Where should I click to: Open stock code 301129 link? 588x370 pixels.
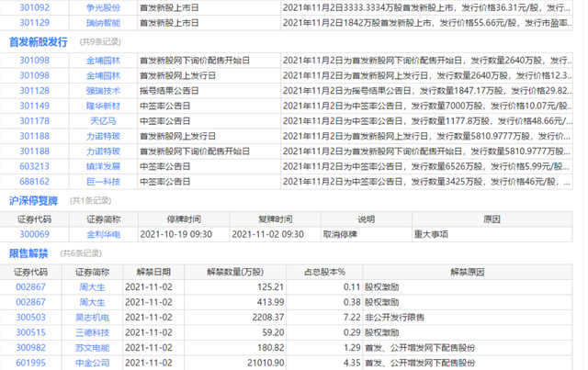tap(35, 23)
